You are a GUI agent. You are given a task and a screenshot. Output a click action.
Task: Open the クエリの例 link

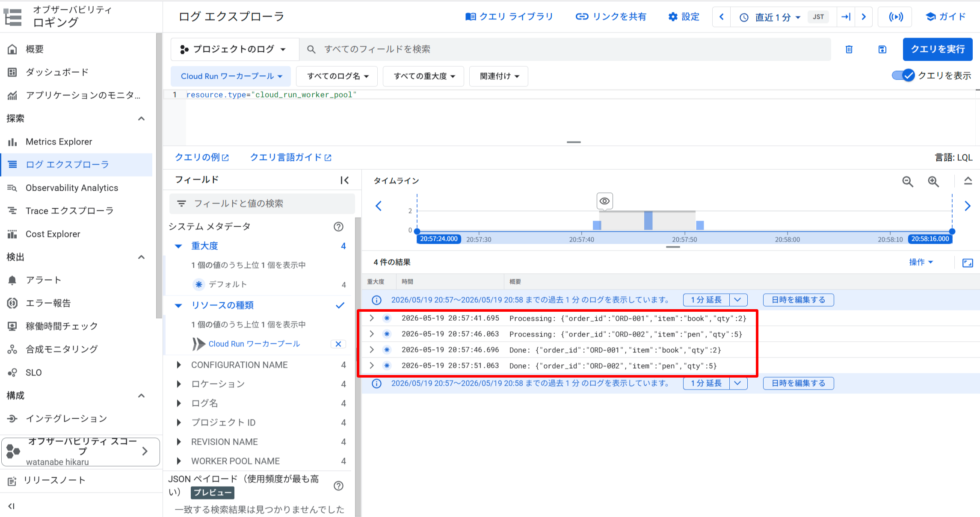point(202,157)
